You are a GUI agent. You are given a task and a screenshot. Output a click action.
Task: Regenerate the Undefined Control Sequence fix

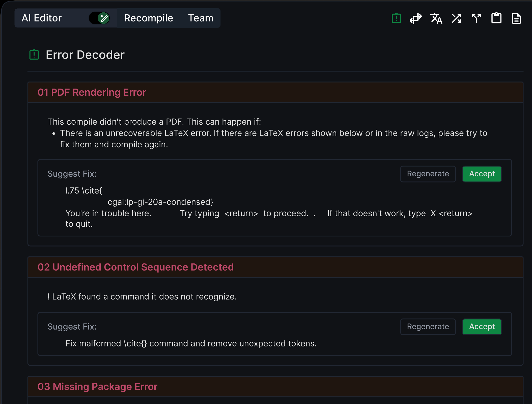tap(428, 327)
